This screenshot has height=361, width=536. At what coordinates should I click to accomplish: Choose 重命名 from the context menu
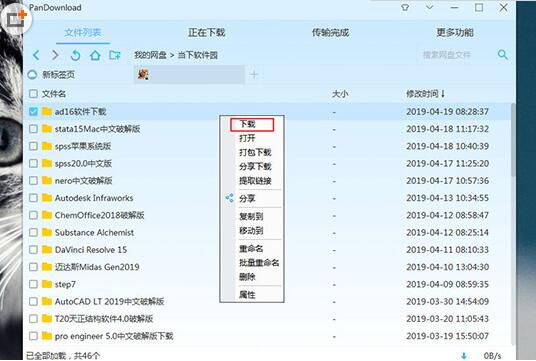[251, 249]
